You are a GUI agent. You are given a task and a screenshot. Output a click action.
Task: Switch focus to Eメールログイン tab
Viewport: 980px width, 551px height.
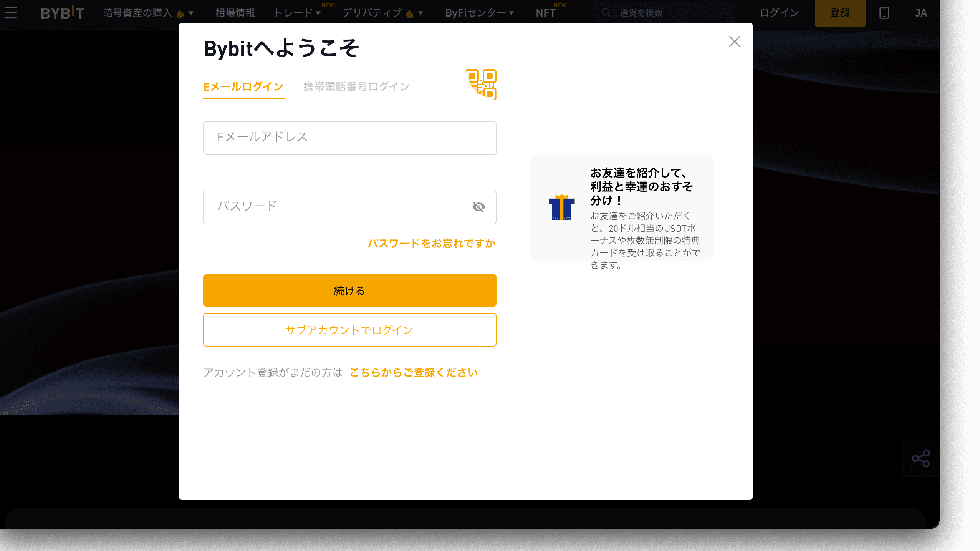[243, 87]
